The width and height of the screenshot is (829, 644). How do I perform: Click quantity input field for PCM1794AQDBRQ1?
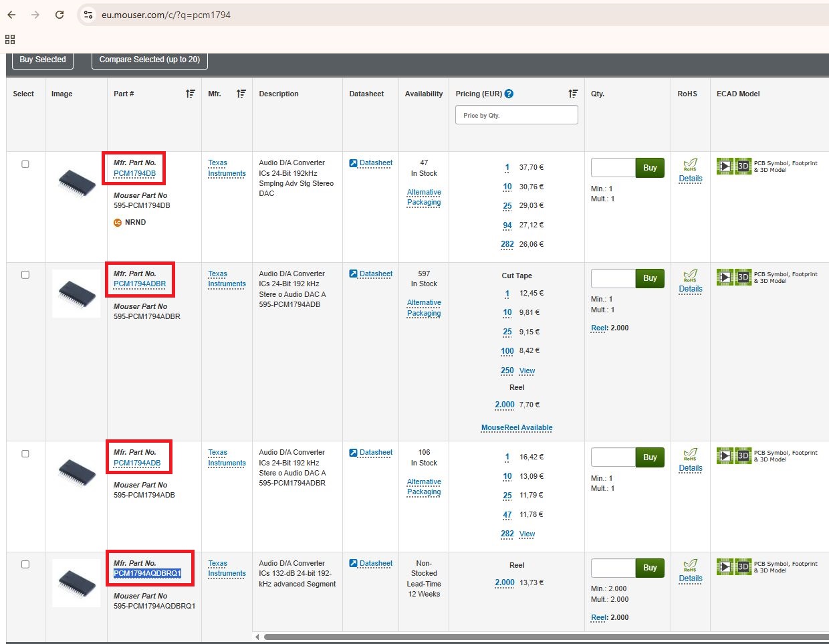[x=613, y=568]
